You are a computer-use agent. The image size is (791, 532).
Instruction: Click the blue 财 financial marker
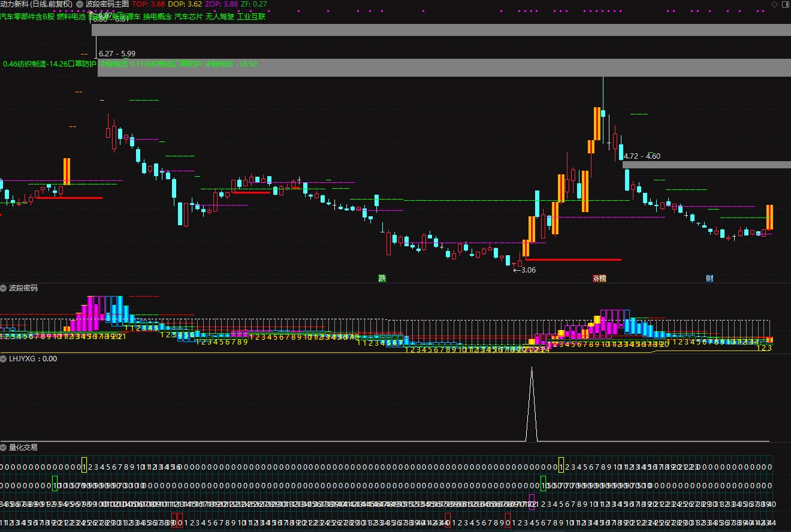click(x=710, y=279)
